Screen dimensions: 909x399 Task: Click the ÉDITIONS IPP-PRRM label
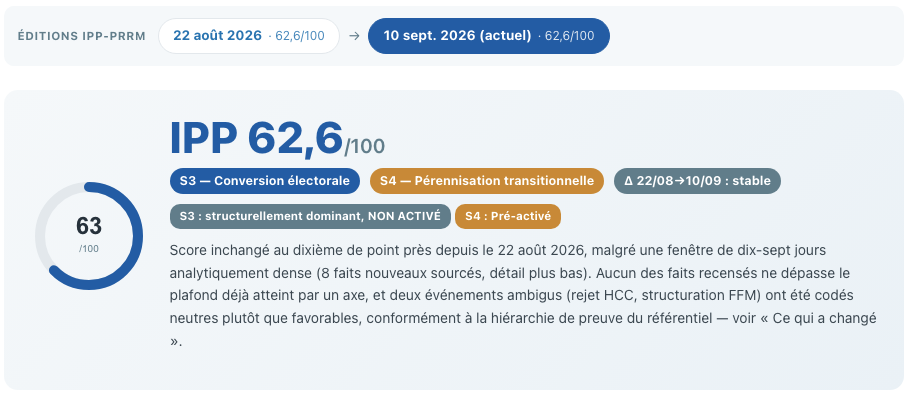pyautogui.click(x=82, y=36)
